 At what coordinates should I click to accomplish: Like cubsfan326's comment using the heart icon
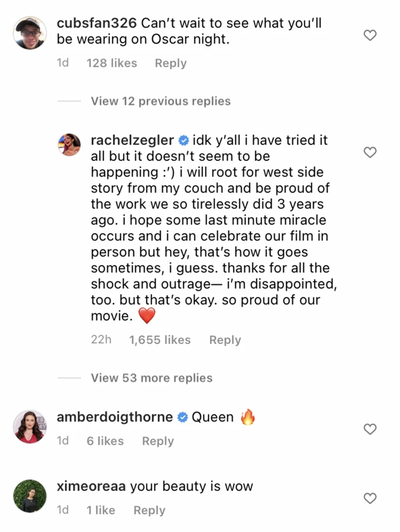pos(370,35)
